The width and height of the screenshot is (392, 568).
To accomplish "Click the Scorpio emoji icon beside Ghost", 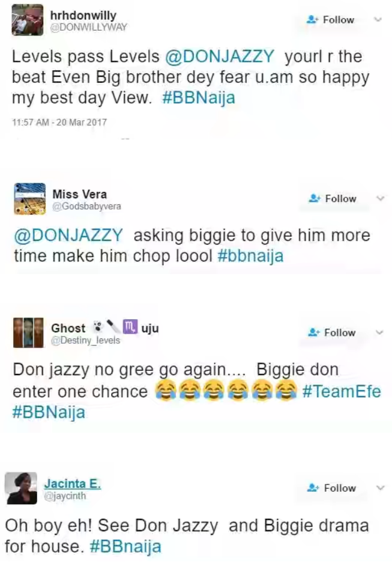I will click(130, 326).
